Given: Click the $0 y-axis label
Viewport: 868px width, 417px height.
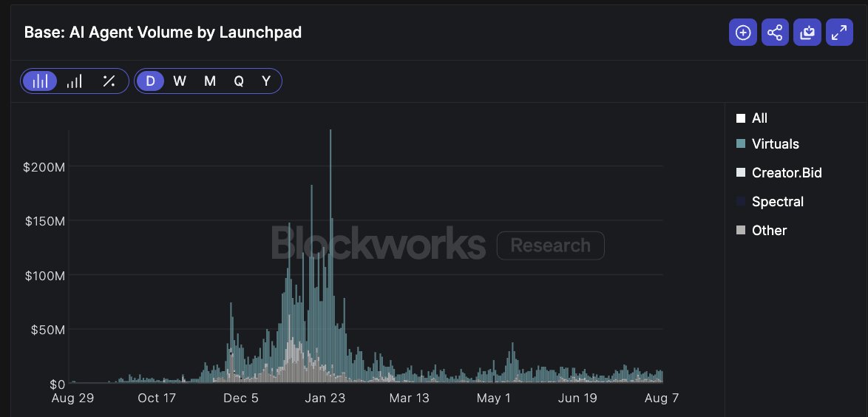Looking at the screenshot, I should pos(56,384).
